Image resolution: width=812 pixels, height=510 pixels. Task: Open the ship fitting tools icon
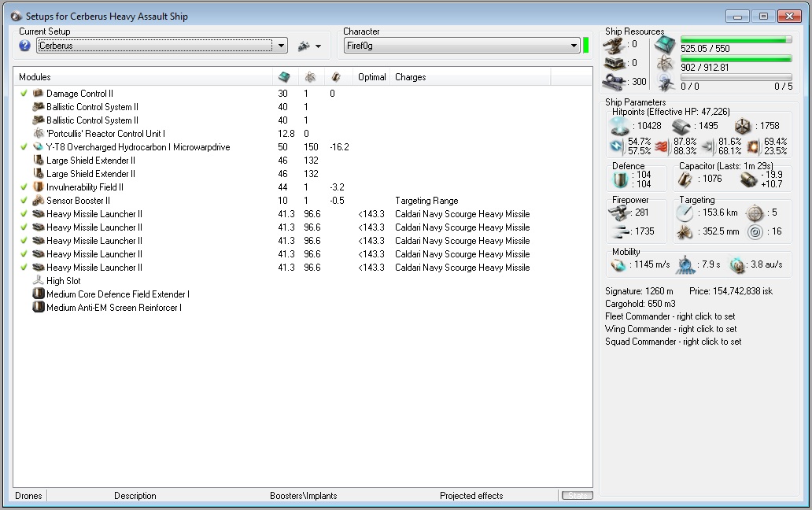(x=304, y=46)
